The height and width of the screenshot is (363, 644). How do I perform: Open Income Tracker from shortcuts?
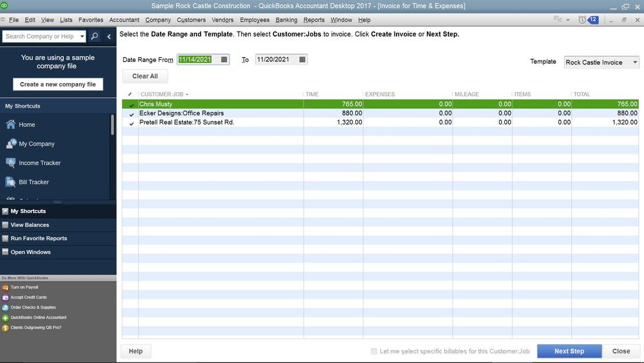point(39,163)
